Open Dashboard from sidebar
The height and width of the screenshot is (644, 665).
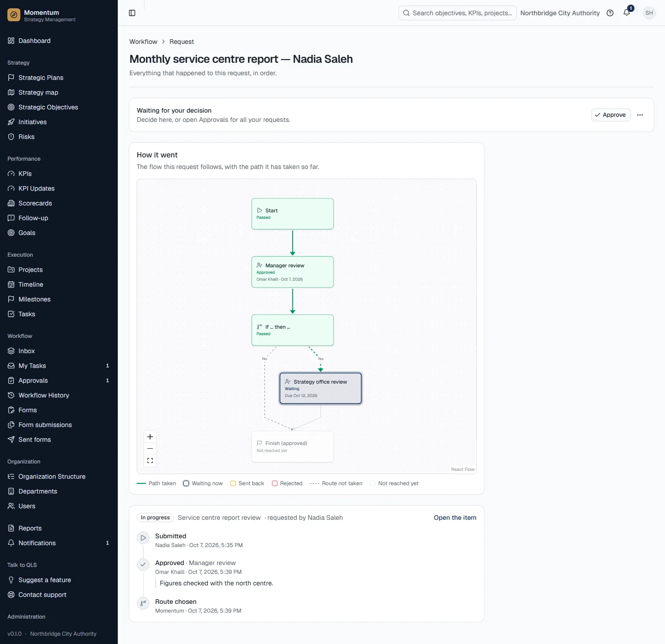coord(59,41)
